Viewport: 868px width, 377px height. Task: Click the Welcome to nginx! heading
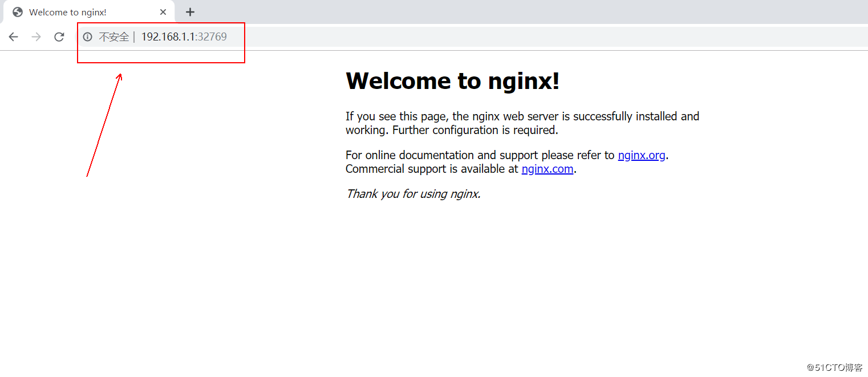[x=453, y=81]
